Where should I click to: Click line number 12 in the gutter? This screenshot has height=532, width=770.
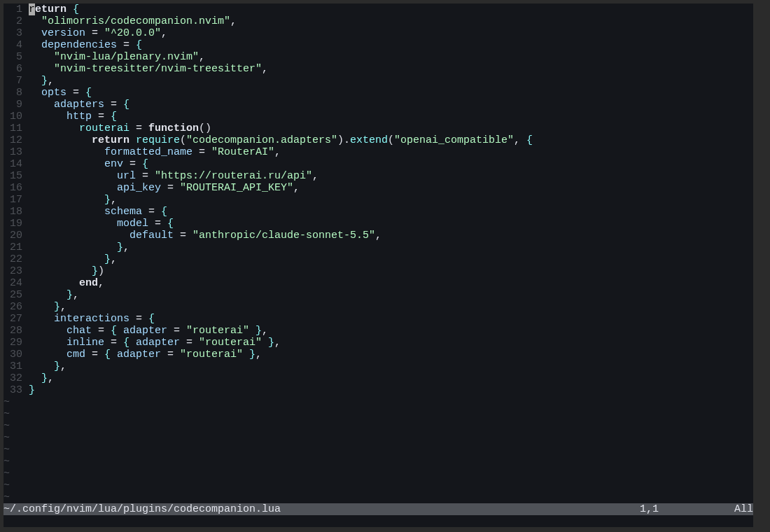(16, 139)
